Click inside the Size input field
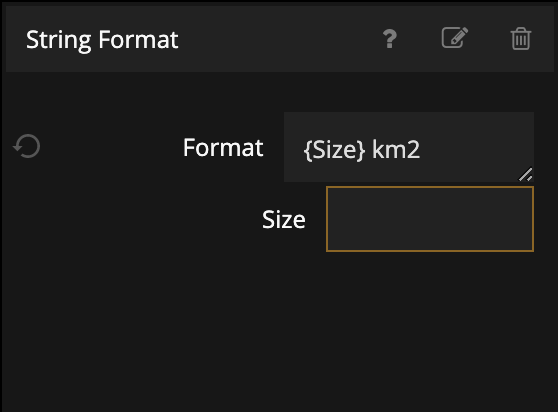The image size is (558, 412). 430,219
